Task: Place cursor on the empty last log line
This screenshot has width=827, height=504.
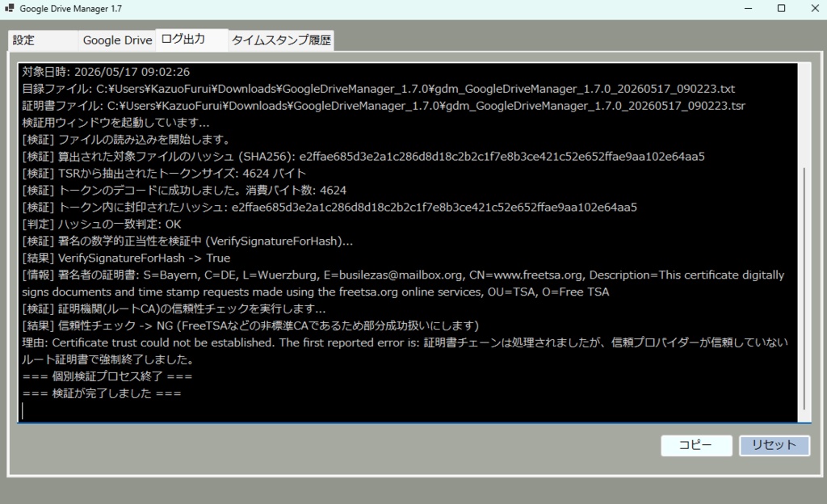Action: 409,410
